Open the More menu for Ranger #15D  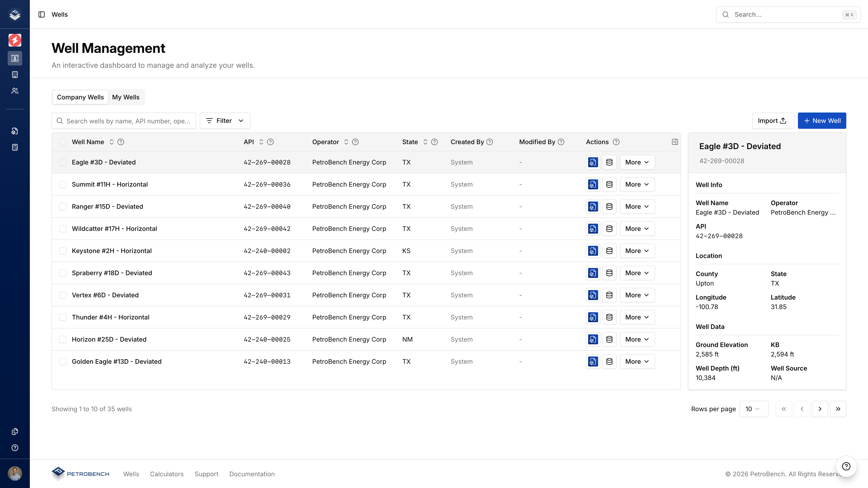(637, 206)
